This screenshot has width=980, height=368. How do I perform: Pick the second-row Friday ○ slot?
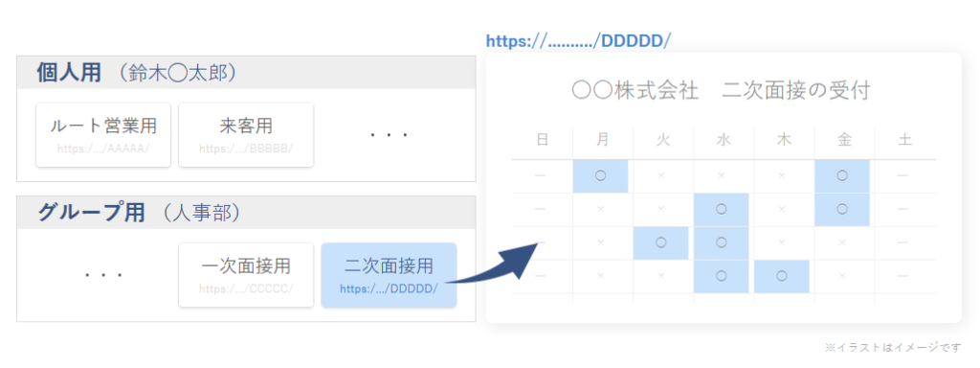tap(842, 210)
